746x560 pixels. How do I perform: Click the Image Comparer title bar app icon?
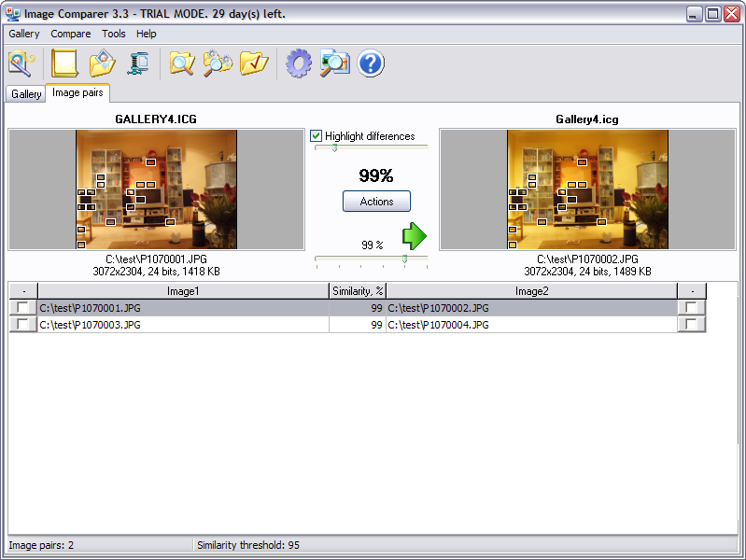[13, 14]
